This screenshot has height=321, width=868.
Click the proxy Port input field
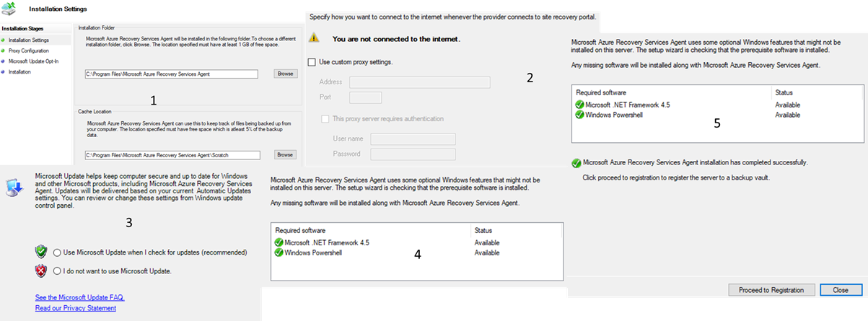coord(365,97)
